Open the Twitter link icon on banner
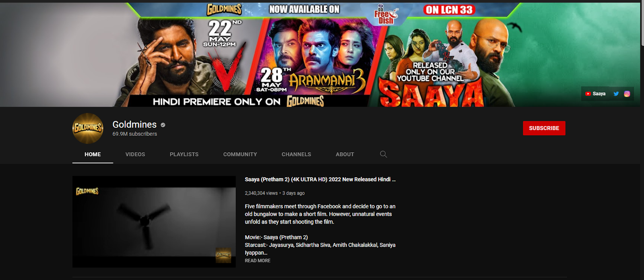The image size is (644, 280). pyautogui.click(x=616, y=93)
